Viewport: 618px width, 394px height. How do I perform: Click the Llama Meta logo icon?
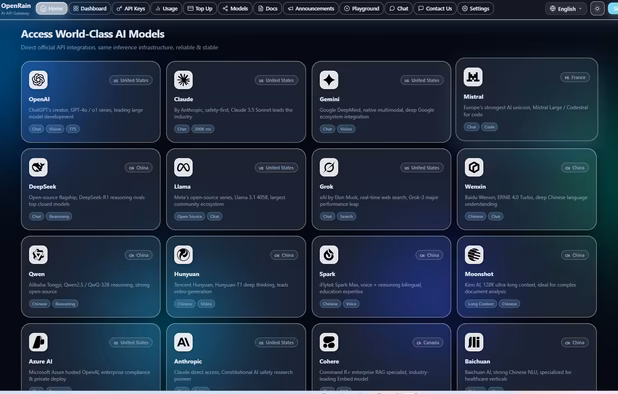(183, 167)
